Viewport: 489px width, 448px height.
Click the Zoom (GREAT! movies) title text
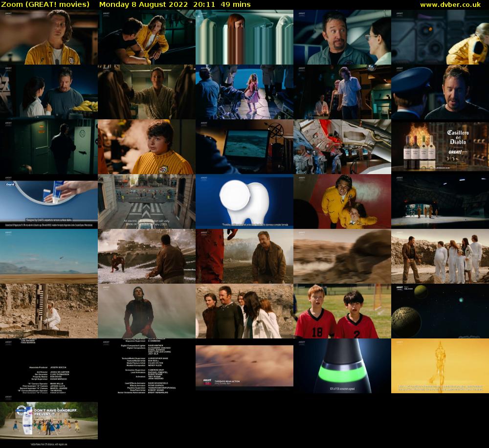pyautogui.click(x=45, y=5)
